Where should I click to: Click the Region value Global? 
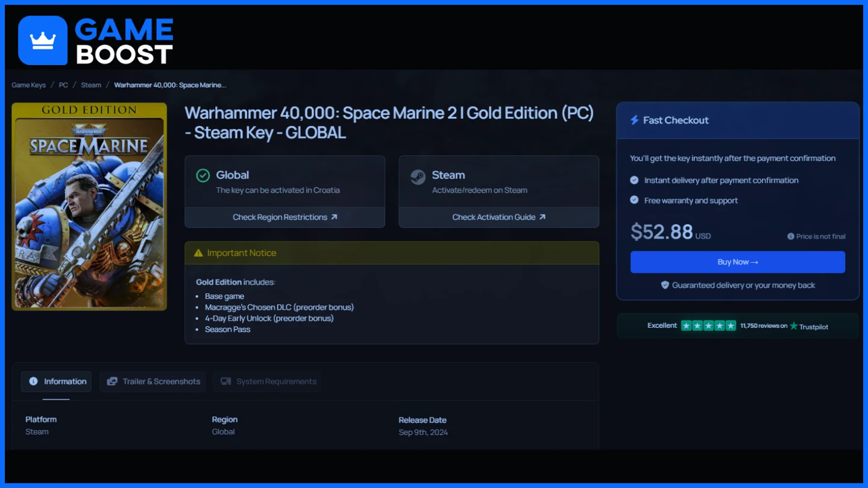pyautogui.click(x=223, y=431)
